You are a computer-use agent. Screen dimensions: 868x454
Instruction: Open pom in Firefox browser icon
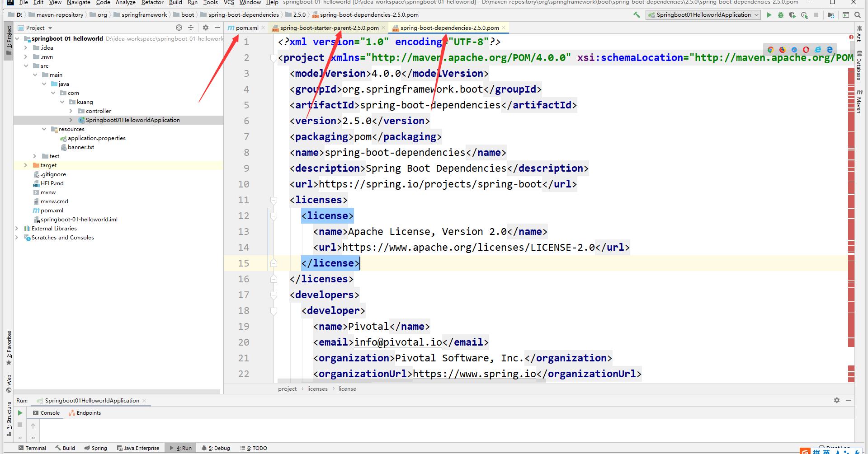783,50
